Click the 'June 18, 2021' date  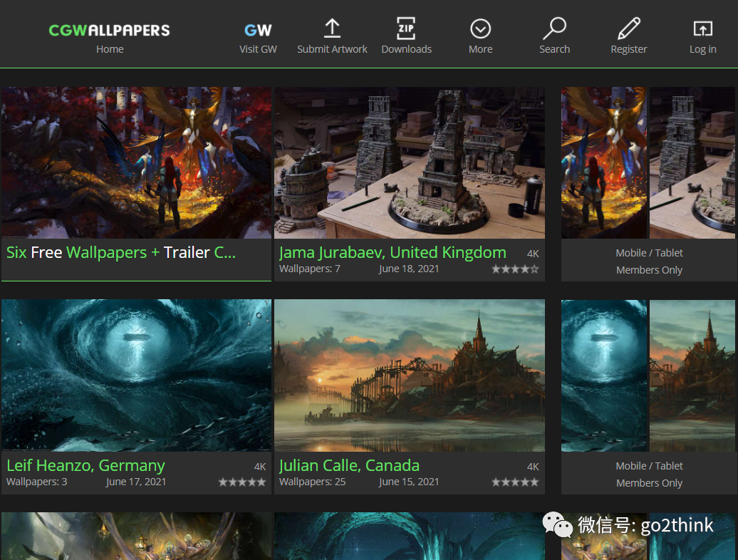click(x=409, y=269)
